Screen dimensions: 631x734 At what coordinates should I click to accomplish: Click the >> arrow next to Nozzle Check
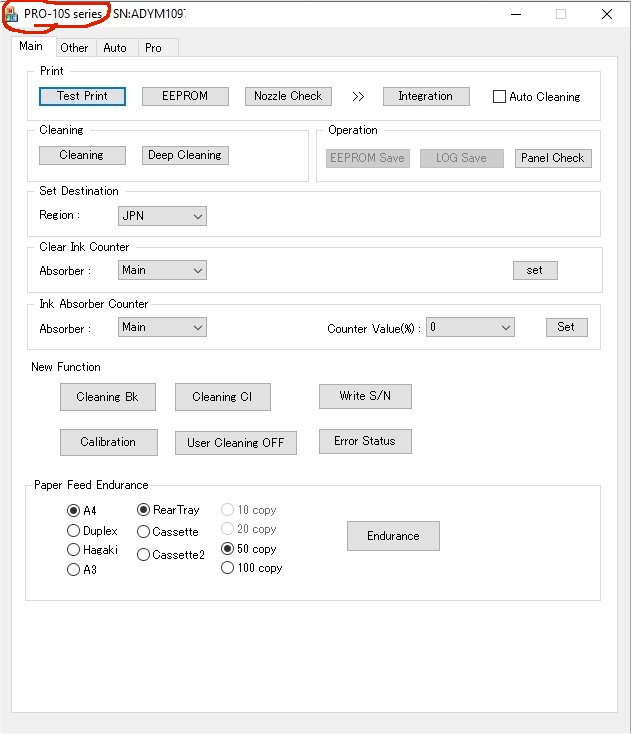(358, 97)
